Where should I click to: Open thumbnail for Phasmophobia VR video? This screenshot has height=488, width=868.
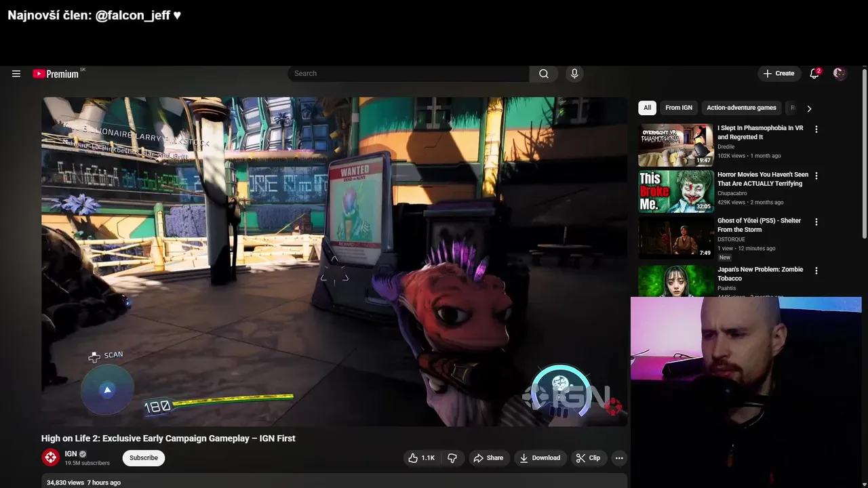675,145
